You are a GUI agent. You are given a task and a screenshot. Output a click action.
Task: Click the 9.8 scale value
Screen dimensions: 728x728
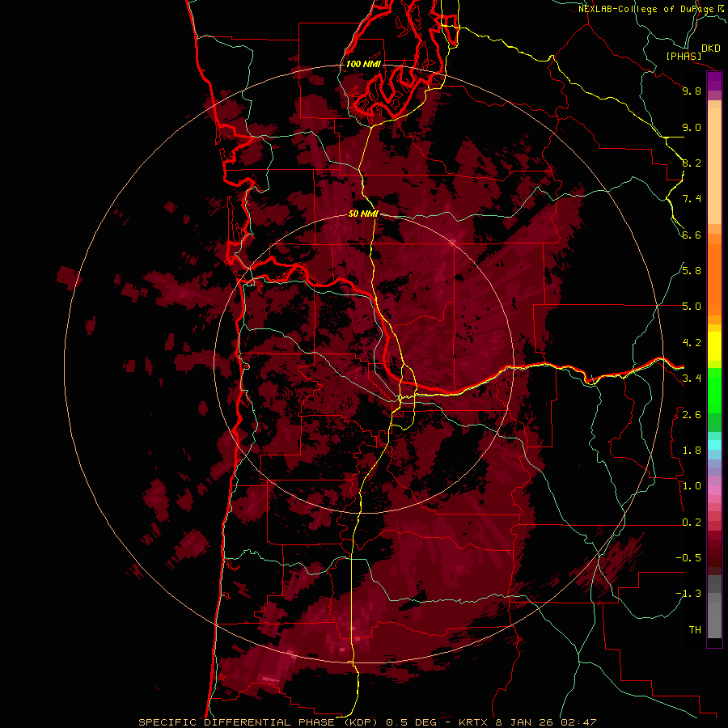point(692,91)
